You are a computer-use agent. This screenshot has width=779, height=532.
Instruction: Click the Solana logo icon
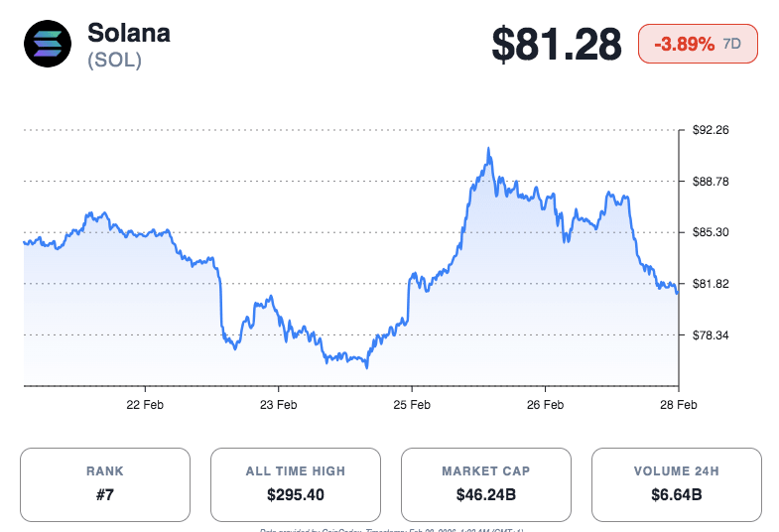tap(48, 44)
